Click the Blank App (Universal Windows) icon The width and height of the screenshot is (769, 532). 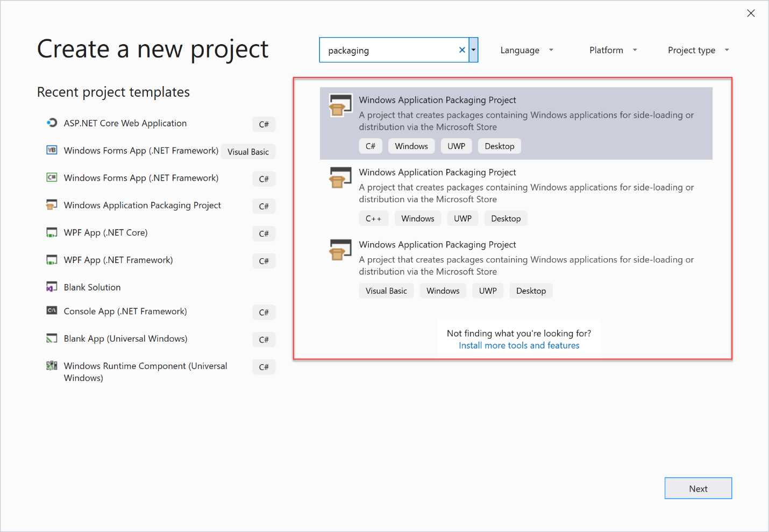pyautogui.click(x=51, y=338)
